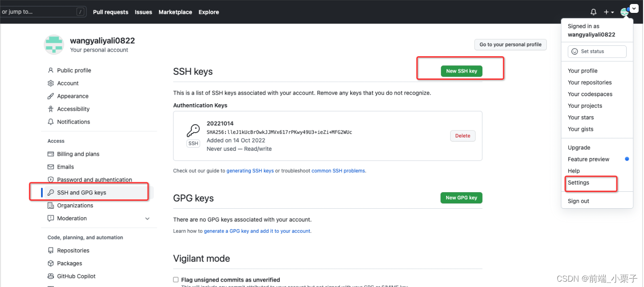Click the SSH and GPG keys key icon
This screenshot has width=644, height=287.
pyautogui.click(x=51, y=193)
